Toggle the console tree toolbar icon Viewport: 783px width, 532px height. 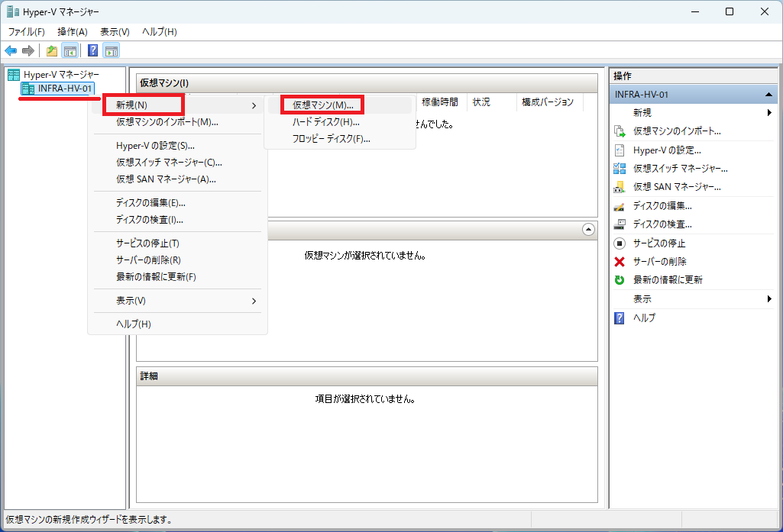70,50
